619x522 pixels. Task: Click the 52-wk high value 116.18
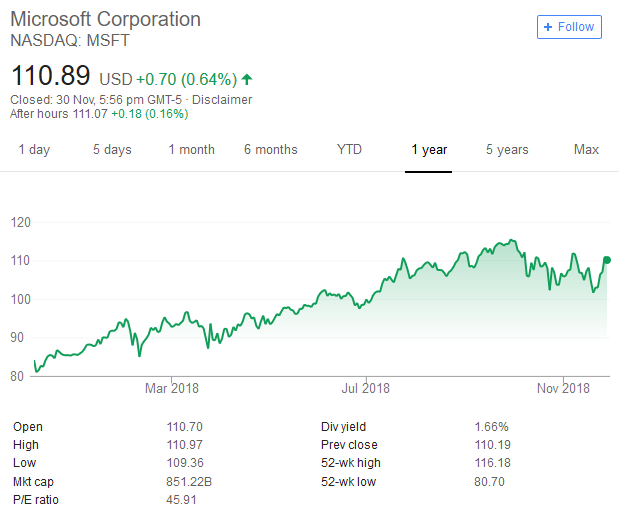pyautogui.click(x=492, y=463)
